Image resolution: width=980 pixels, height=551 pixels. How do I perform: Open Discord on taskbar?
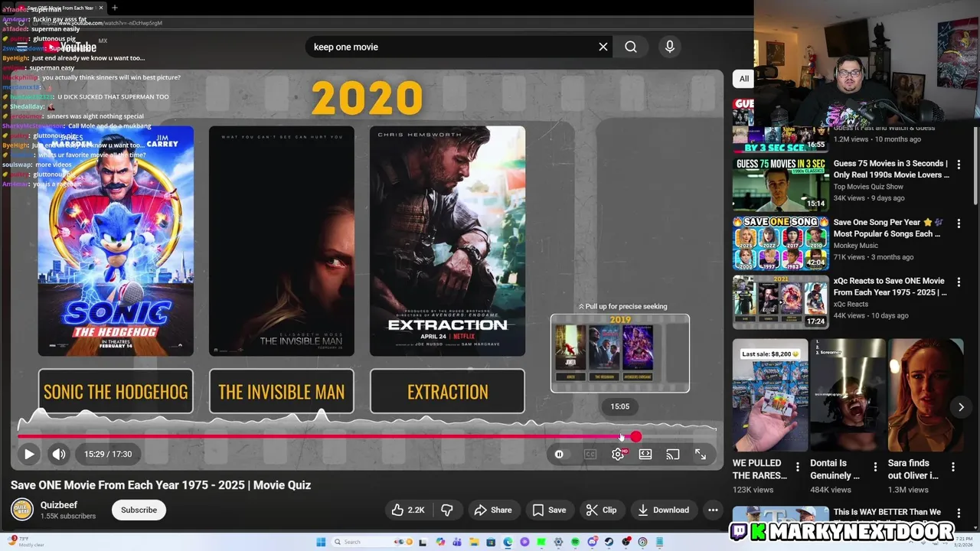pos(593,542)
